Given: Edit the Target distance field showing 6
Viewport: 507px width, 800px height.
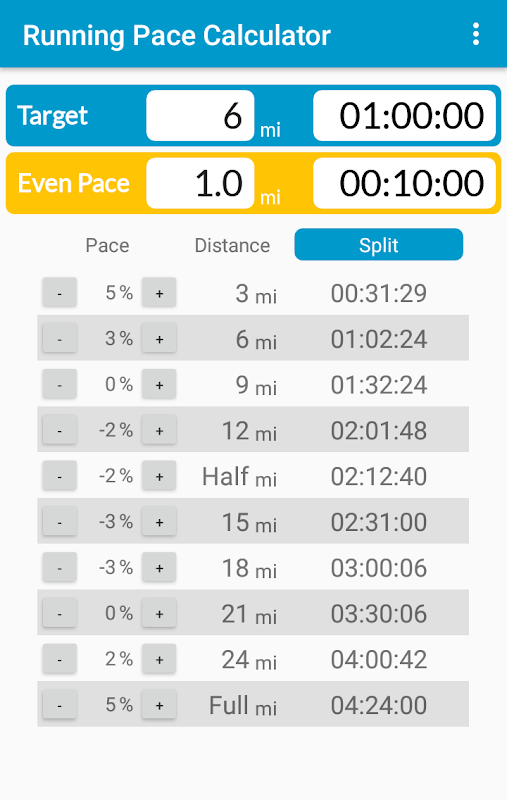Looking at the screenshot, I should pyautogui.click(x=200, y=116).
